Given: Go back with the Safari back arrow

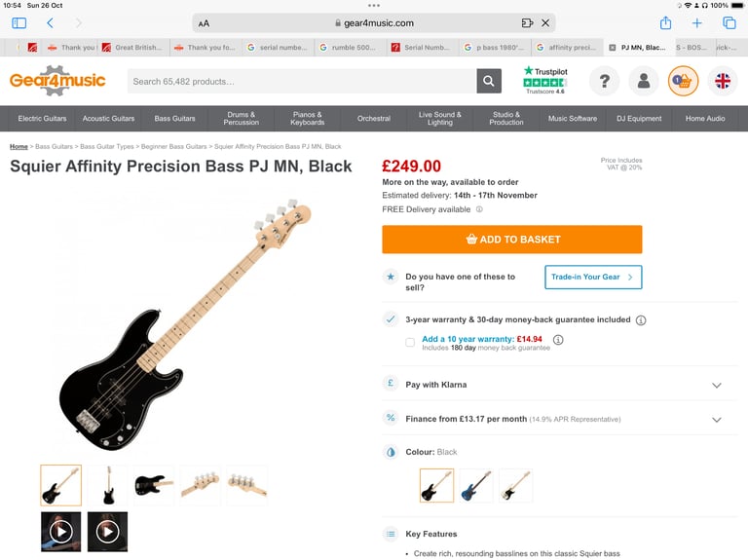Looking at the screenshot, I should [50, 22].
